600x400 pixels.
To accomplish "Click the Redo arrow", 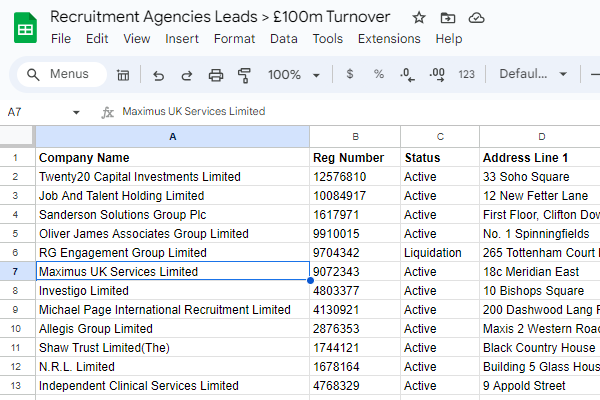I will pyautogui.click(x=187, y=75).
